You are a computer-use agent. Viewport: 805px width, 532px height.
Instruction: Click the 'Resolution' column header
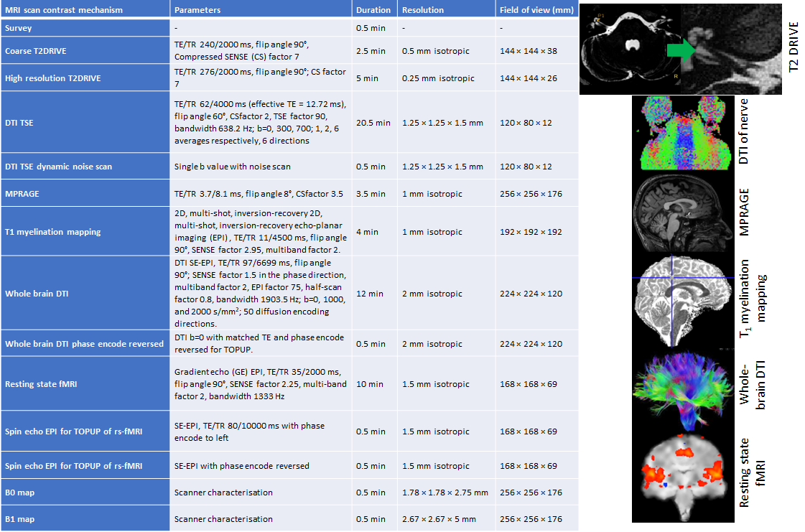coord(423,10)
